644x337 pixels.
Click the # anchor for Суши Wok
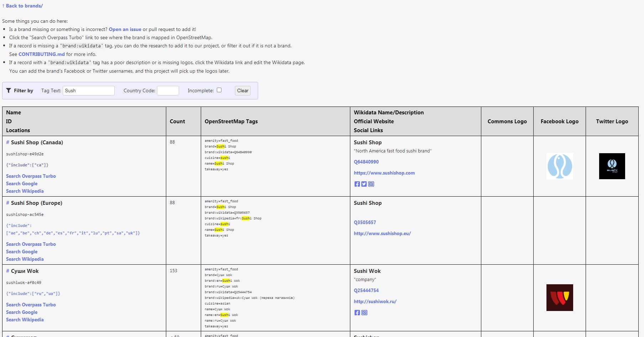[x=7, y=271]
